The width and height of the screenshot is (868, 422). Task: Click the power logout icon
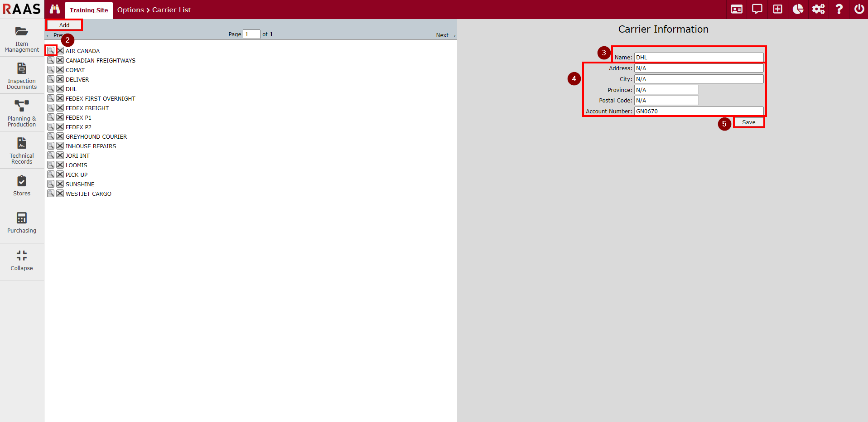click(x=859, y=10)
